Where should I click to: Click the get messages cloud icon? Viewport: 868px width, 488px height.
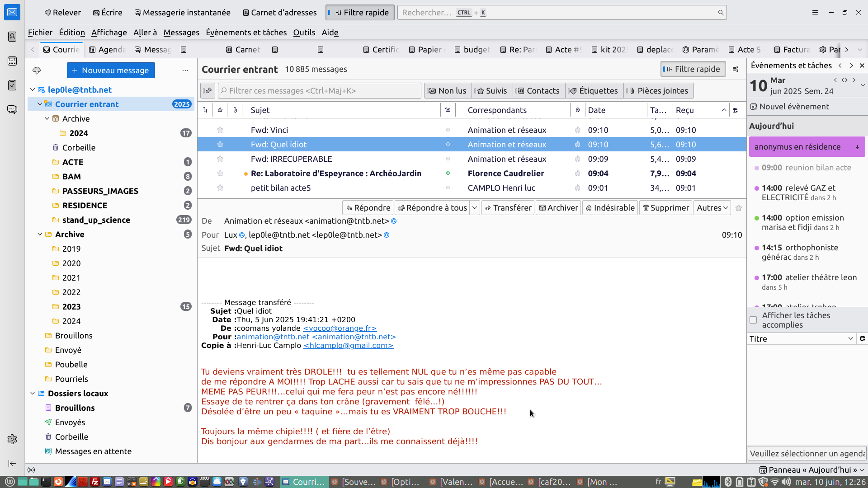(x=37, y=70)
